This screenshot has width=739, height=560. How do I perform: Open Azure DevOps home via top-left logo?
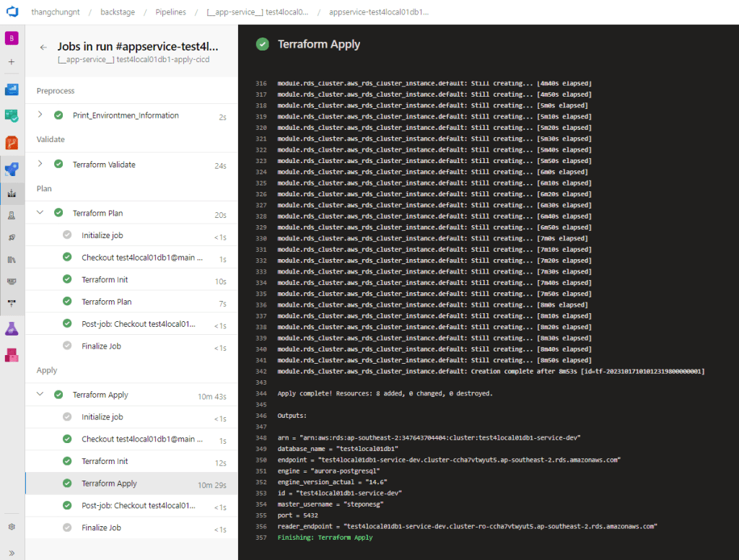coord(10,12)
